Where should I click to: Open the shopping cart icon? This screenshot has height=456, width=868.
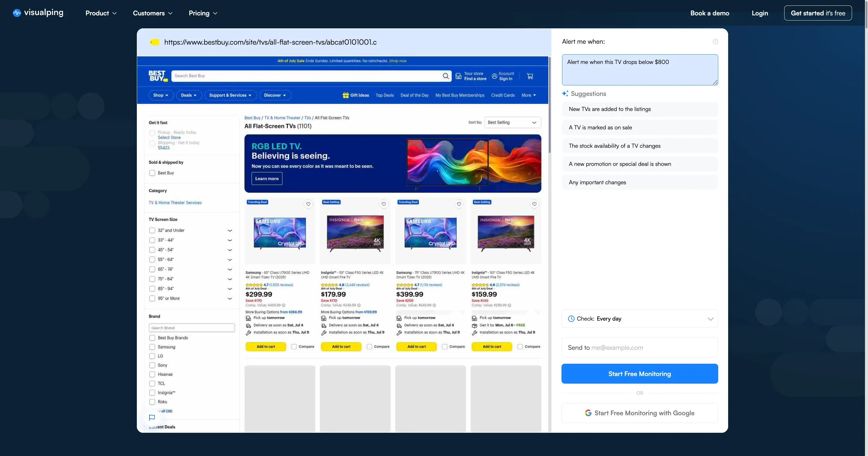coord(530,76)
